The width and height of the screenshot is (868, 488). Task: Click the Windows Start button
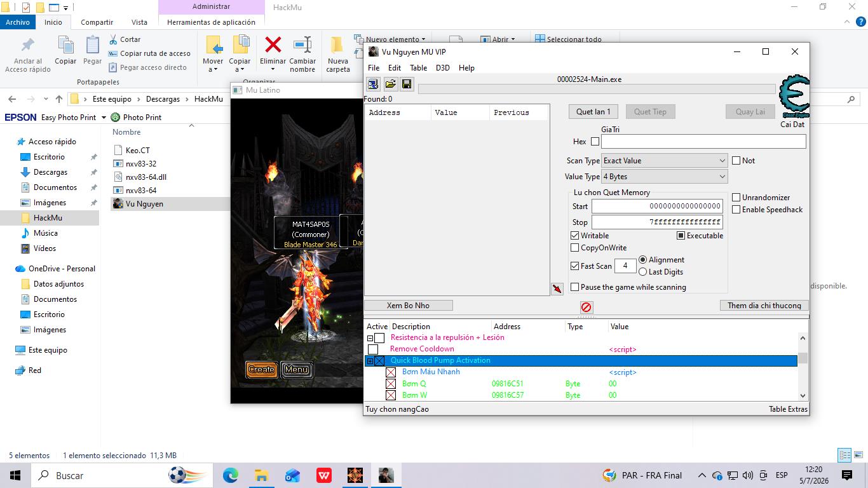pos(15,475)
